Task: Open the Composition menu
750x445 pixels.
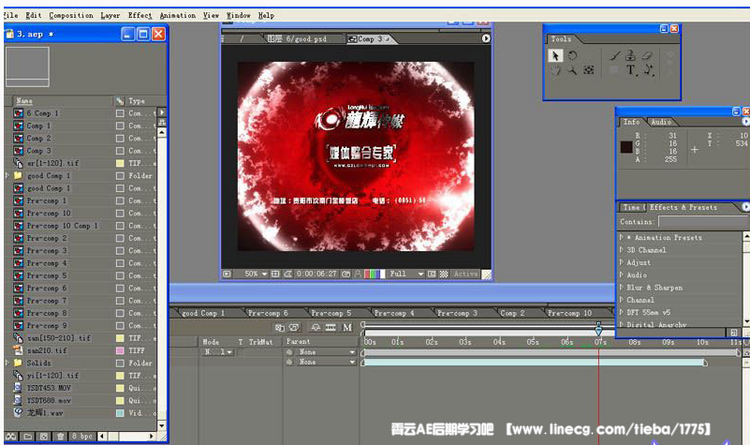Action: pos(71,15)
